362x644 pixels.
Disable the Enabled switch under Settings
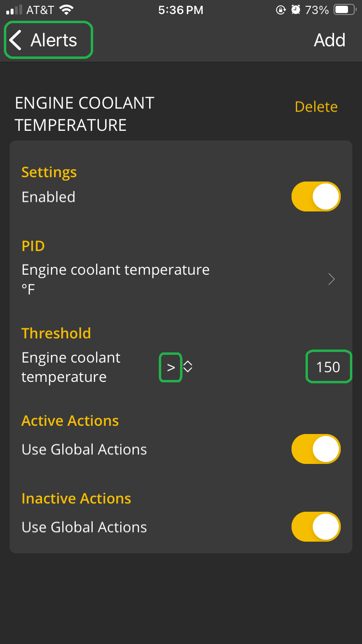[x=316, y=196]
